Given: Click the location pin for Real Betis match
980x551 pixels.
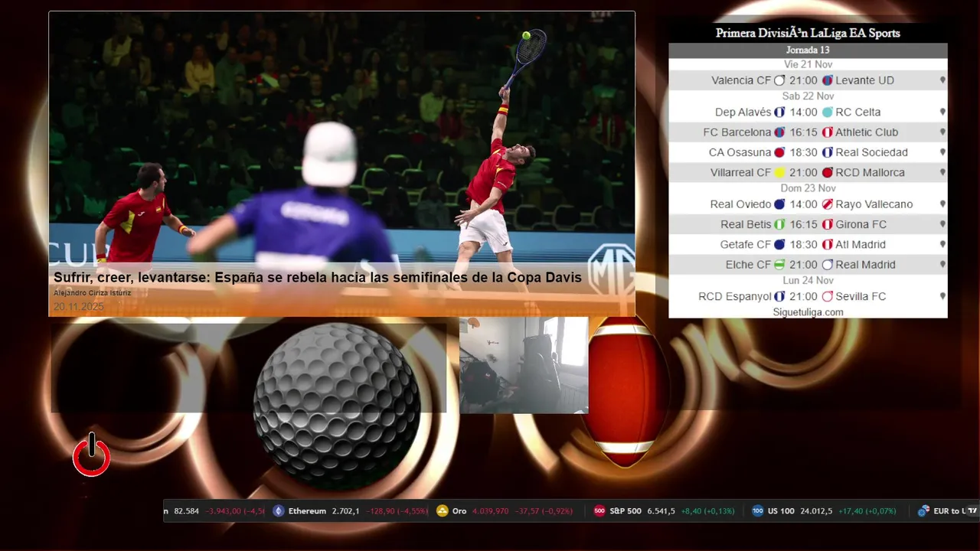Looking at the screenshot, I should click(x=942, y=224).
